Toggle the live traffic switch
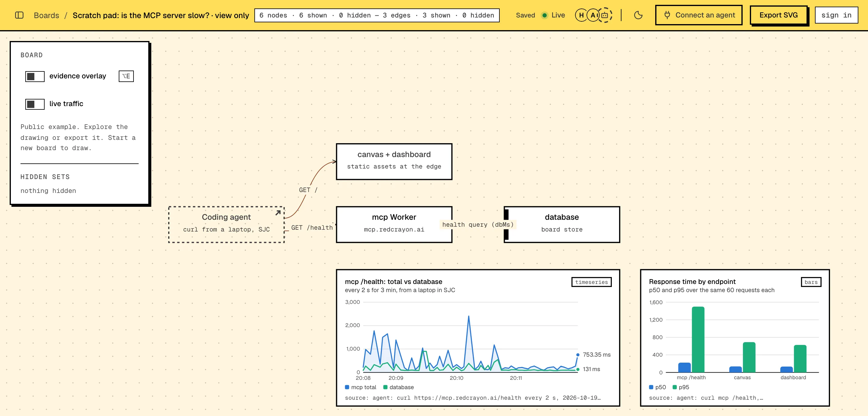Image resolution: width=868 pixels, height=416 pixels. tap(35, 104)
